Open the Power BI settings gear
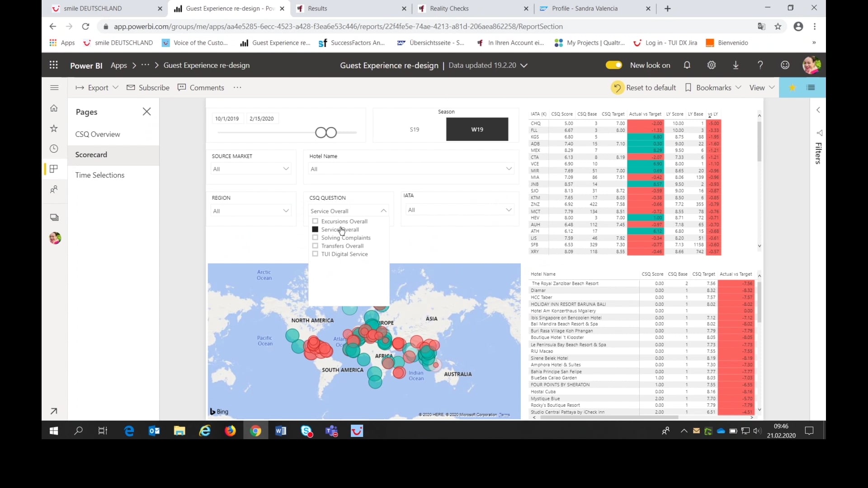Screen dimensions: 868x488 (711, 65)
